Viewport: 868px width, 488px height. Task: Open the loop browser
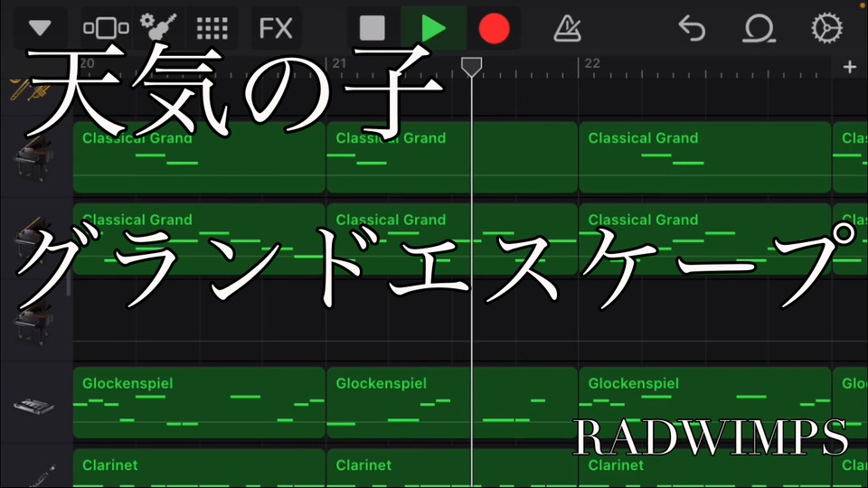click(x=759, y=28)
